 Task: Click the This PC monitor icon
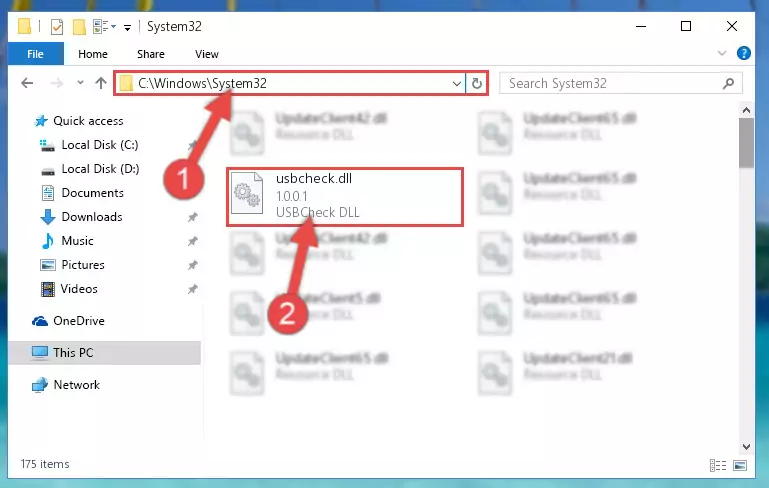40,353
